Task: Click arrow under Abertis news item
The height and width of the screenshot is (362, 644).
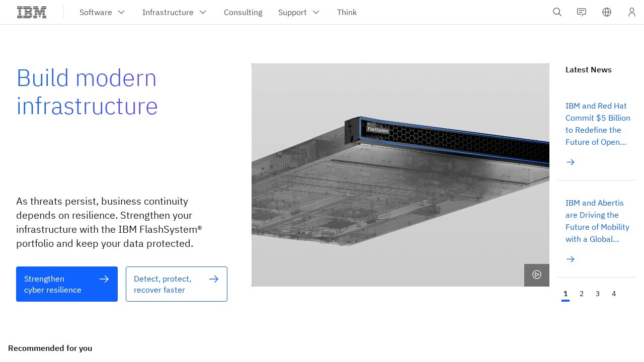Action: pyautogui.click(x=570, y=259)
